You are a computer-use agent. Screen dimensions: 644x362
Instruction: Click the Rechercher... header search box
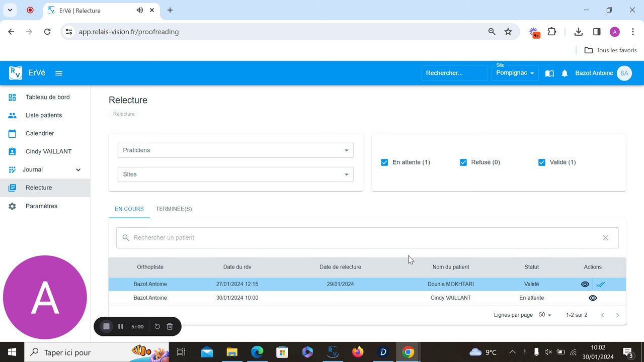(454, 73)
